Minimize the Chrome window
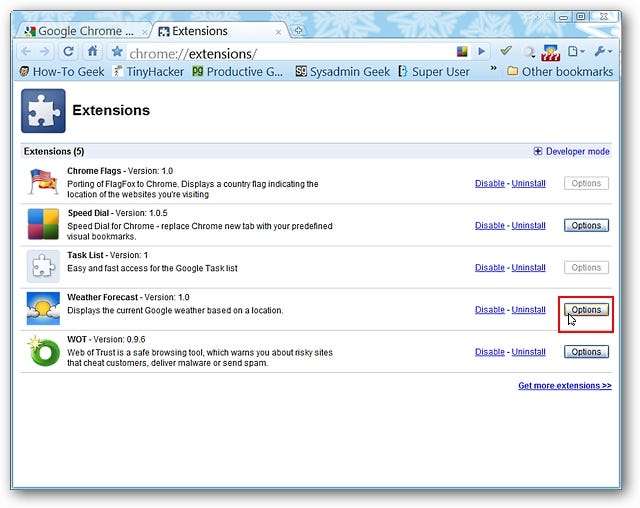This screenshot has width=640, height=508. [563, 17]
